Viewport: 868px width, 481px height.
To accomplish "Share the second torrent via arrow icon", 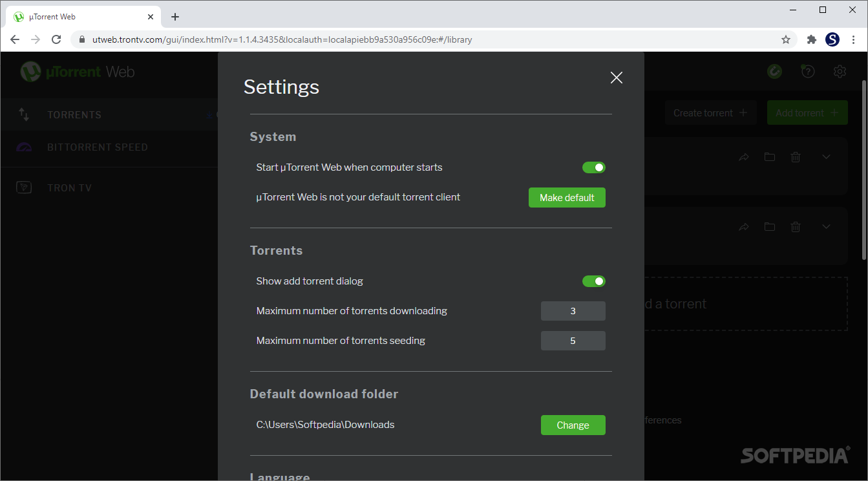I will click(744, 227).
